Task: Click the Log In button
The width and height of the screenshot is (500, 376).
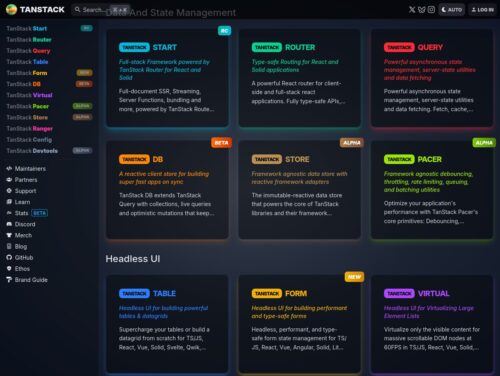Action: [x=482, y=10]
